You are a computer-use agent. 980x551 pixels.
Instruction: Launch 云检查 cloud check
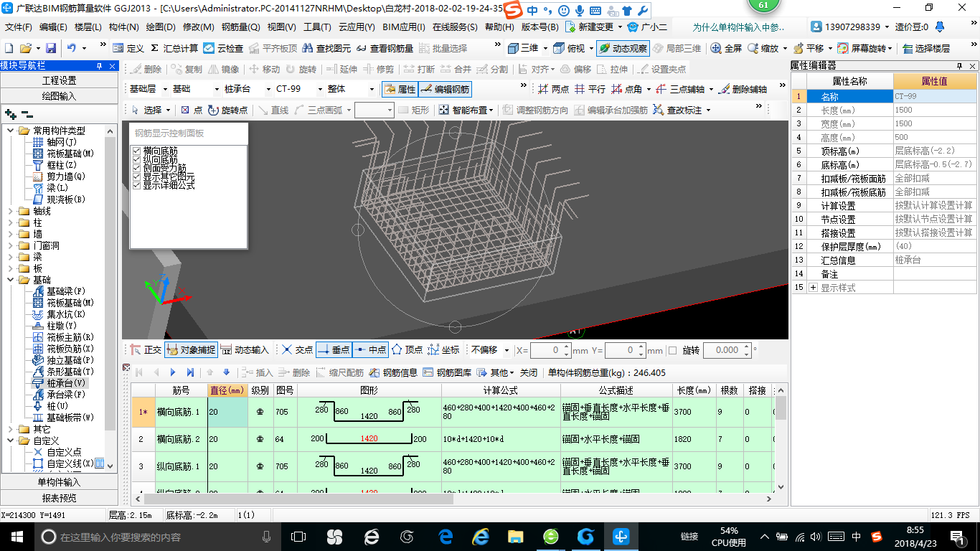[x=224, y=48]
